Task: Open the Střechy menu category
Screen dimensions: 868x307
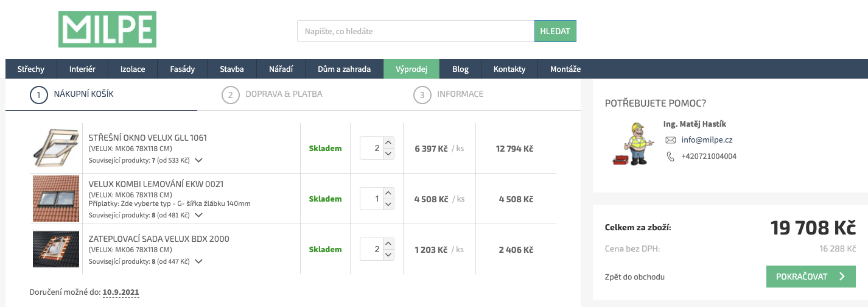Action: pos(31,69)
